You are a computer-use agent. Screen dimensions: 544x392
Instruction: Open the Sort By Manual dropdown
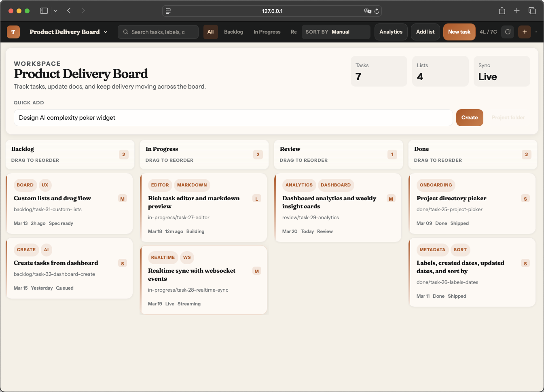(x=336, y=32)
